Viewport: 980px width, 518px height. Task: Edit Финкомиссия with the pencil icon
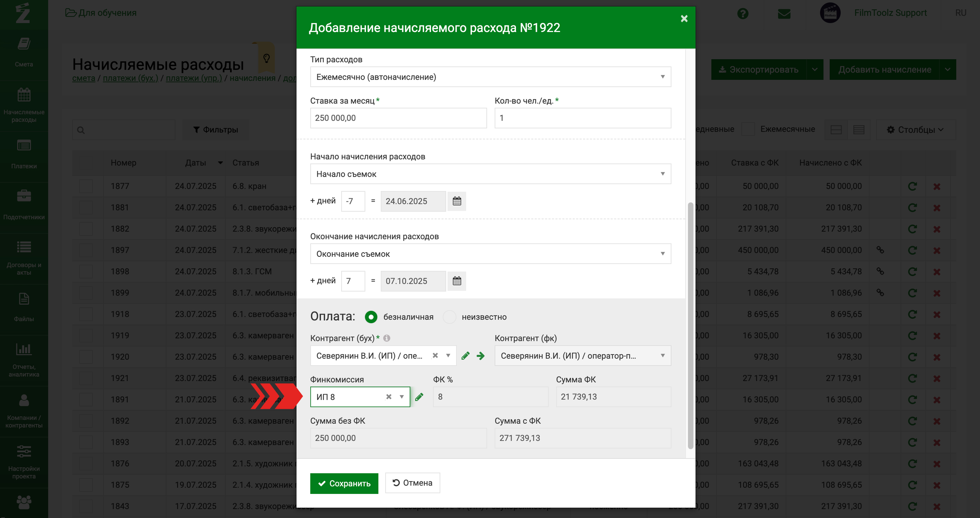(x=419, y=397)
